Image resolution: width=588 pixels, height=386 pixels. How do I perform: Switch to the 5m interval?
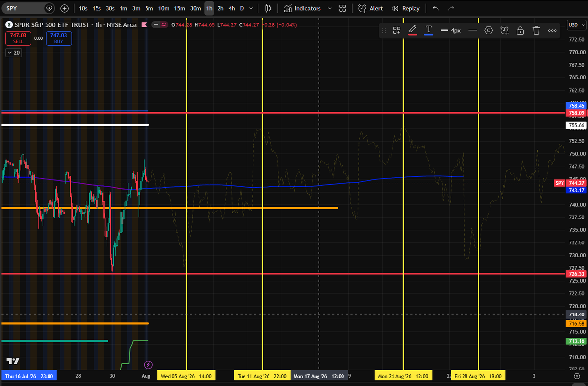[x=149, y=8]
